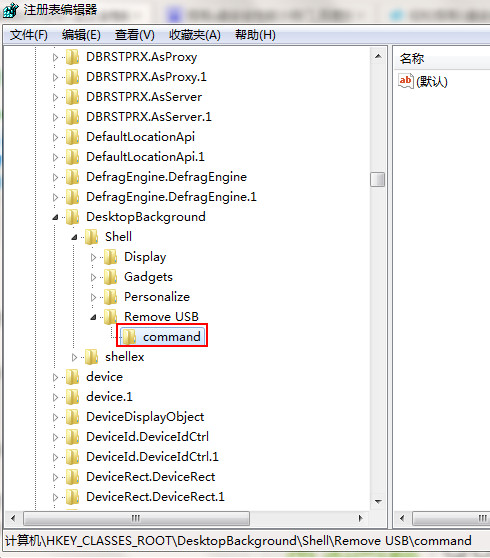Expand the Personalize key
Viewport: 490px width, 558px height.
click(x=93, y=297)
